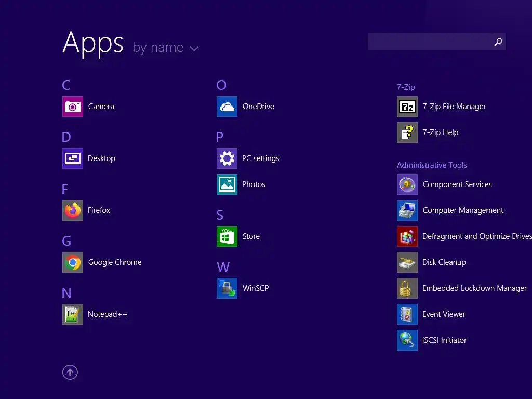Open the Notepad++ icon
532x399 pixels.
73,314
